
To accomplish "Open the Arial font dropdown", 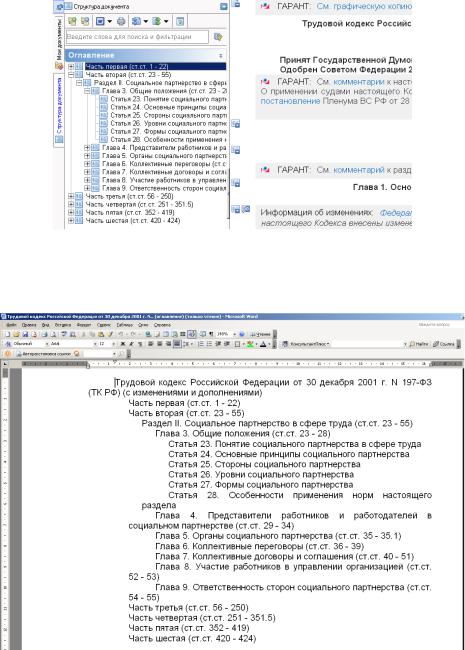I will (95, 344).
